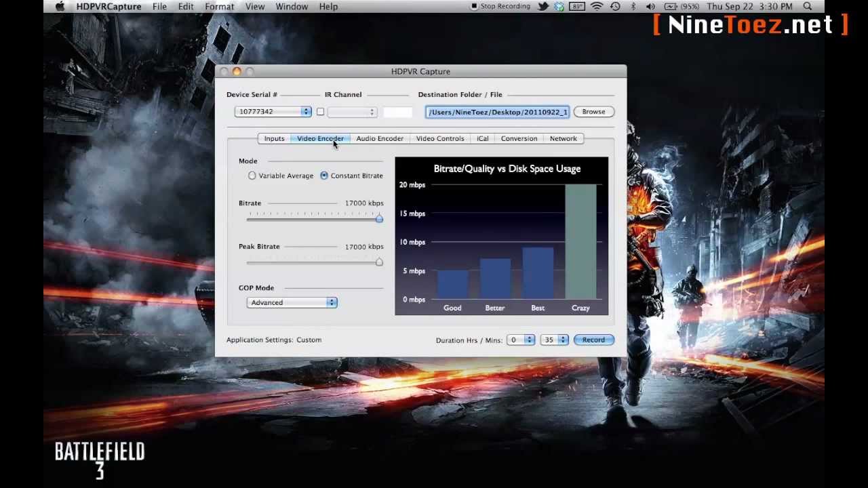Switch to the Conversion tab
The width and height of the screenshot is (868, 488).
519,138
